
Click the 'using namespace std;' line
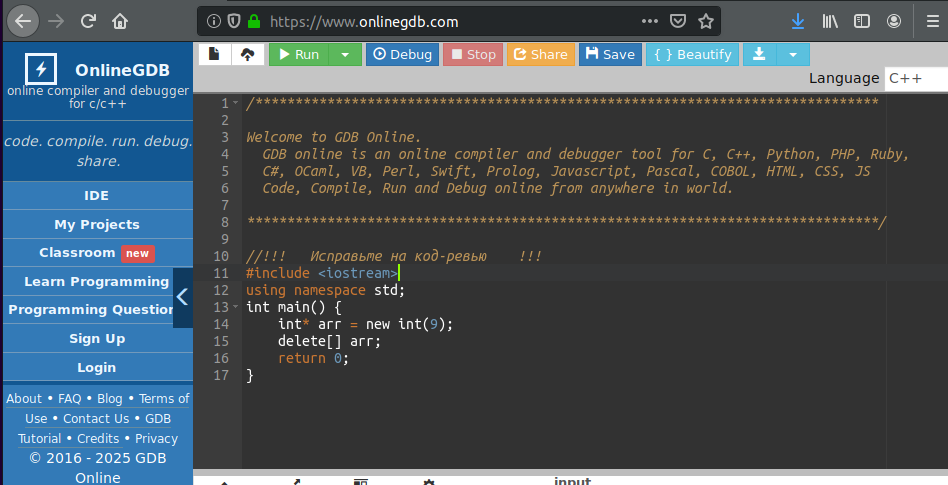tap(325, 290)
